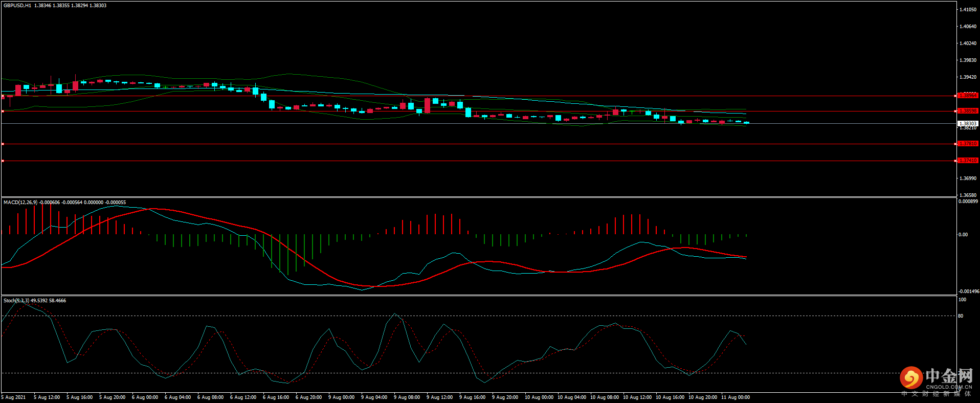Click the white 1.38303 current price tag
The height and width of the screenshot is (403, 980).
click(x=967, y=123)
